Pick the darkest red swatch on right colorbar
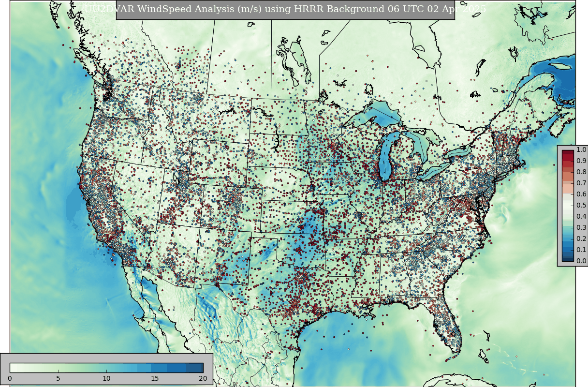Image resolution: width=588 pixels, height=387 pixels. click(568, 153)
